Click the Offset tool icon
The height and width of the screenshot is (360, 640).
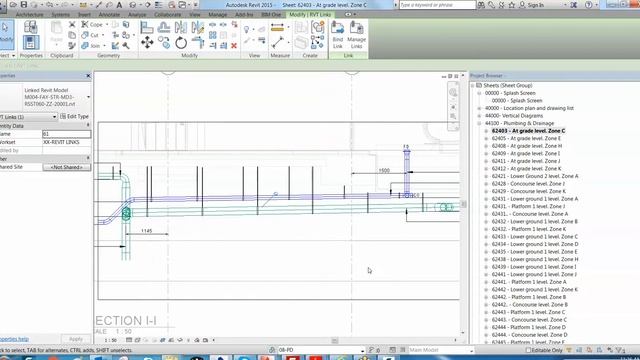[164, 27]
